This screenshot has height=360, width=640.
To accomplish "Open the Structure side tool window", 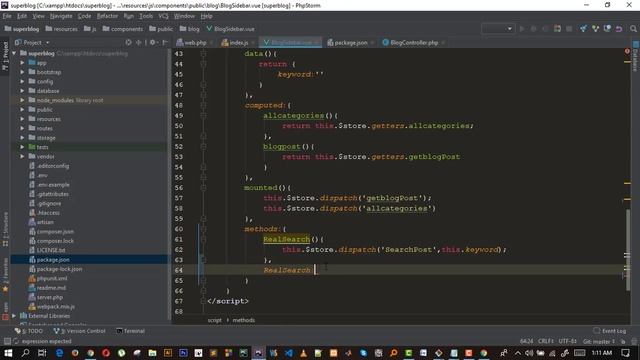I will click(5, 228).
